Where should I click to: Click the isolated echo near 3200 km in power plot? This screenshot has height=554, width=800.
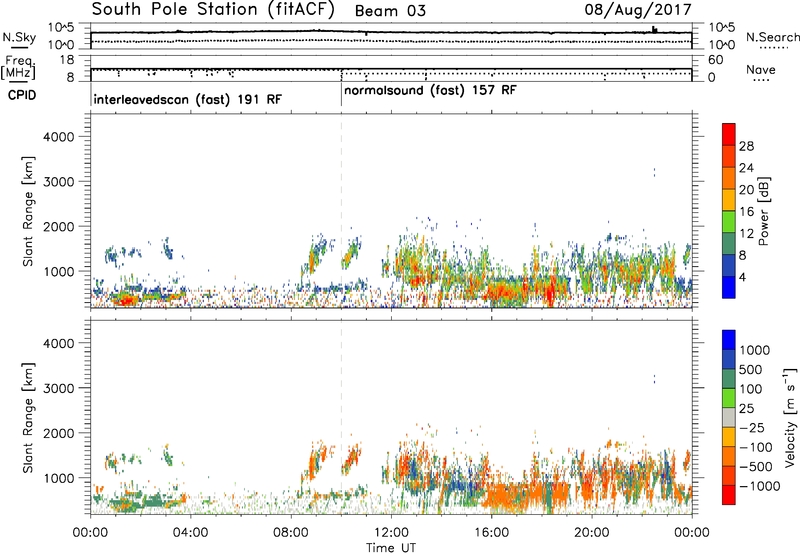click(655, 172)
